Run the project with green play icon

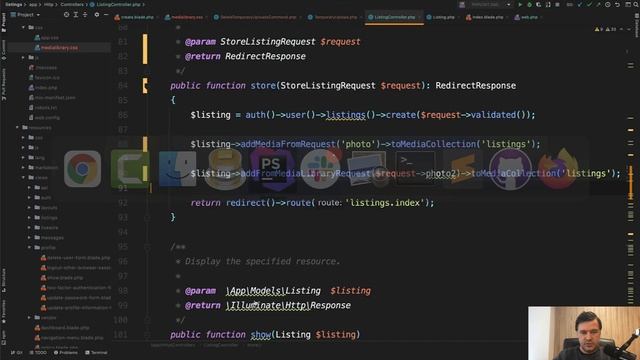tap(520, 4)
